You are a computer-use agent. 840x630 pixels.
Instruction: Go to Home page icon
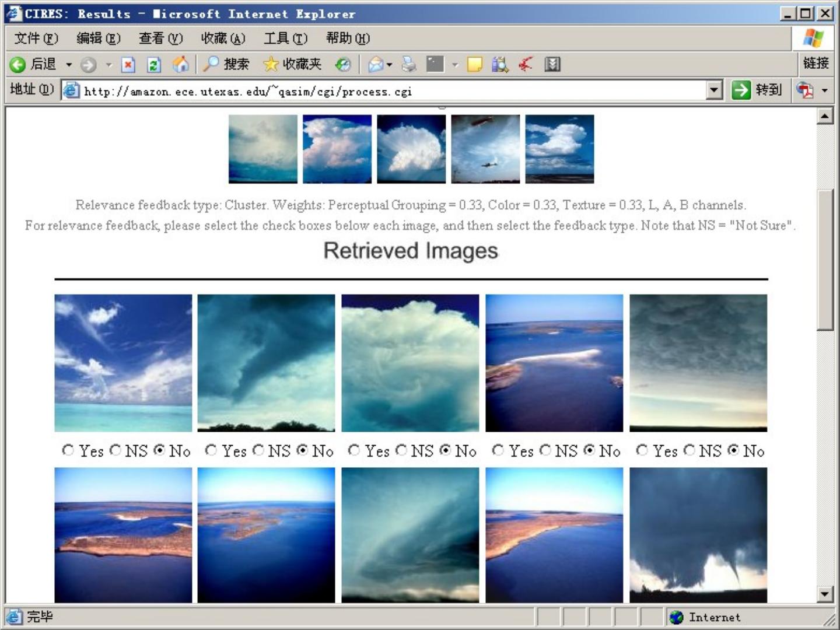pos(180,64)
